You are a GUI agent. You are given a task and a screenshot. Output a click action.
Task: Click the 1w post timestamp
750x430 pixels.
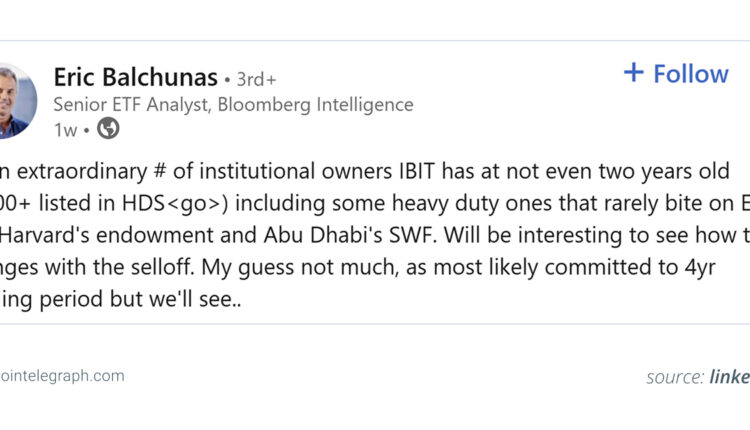coord(64,129)
